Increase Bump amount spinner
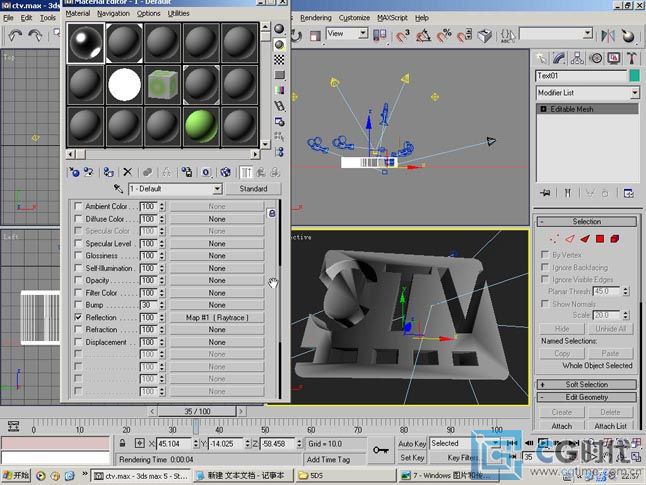646x485 pixels. tap(162, 302)
